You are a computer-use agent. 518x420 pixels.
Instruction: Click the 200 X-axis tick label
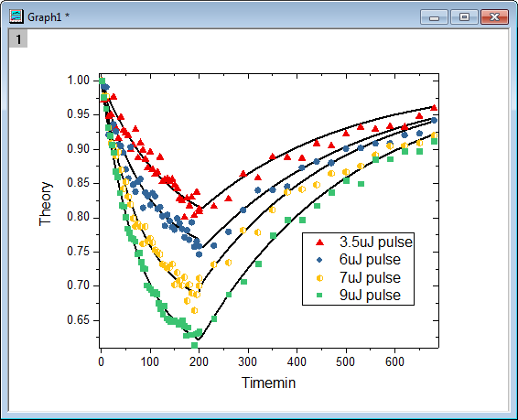[199, 362]
